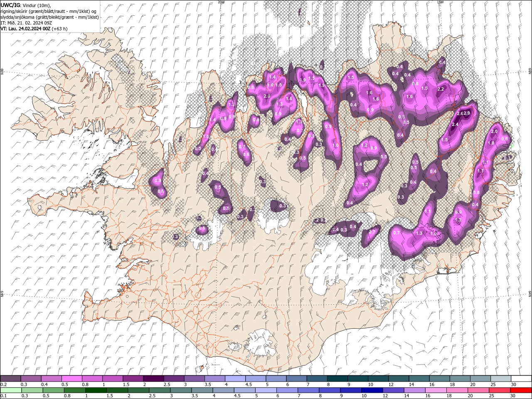Click the dark blue 10 rain legend swatch
This screenshot has height=399, width=532.
[372, 390]
